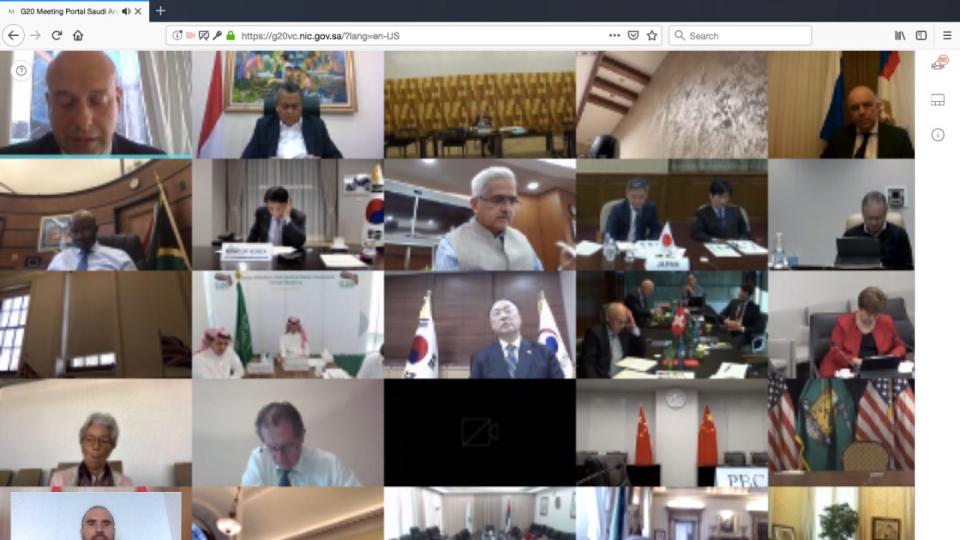Open the browser home page
The width and height of the screenshot is (960, 540).
tap(78, 36)
